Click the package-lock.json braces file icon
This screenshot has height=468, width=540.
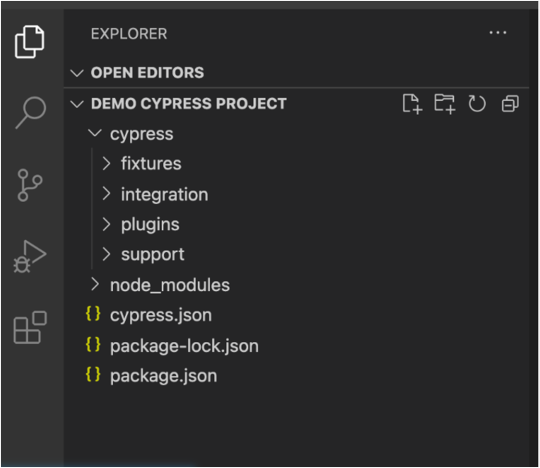[93, 344]
